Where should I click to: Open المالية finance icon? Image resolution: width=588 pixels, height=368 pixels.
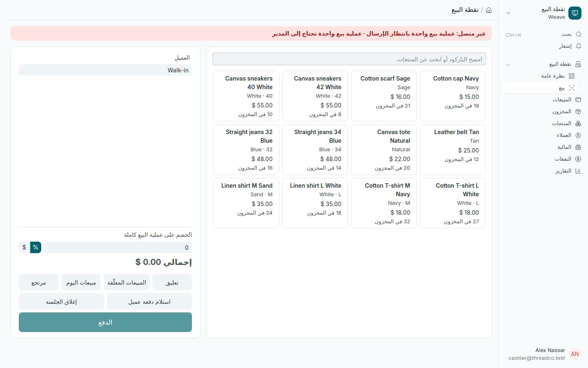[x=578, y=147]
